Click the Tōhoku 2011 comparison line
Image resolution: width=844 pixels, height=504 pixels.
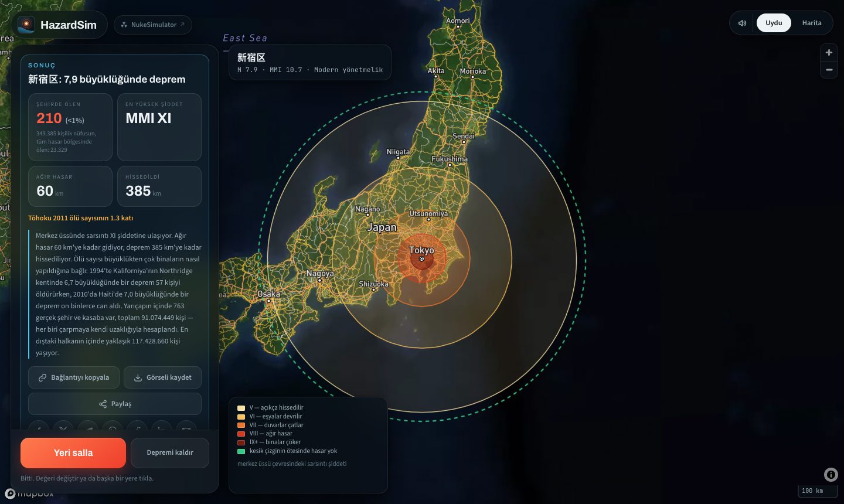[x=81, y=218]
